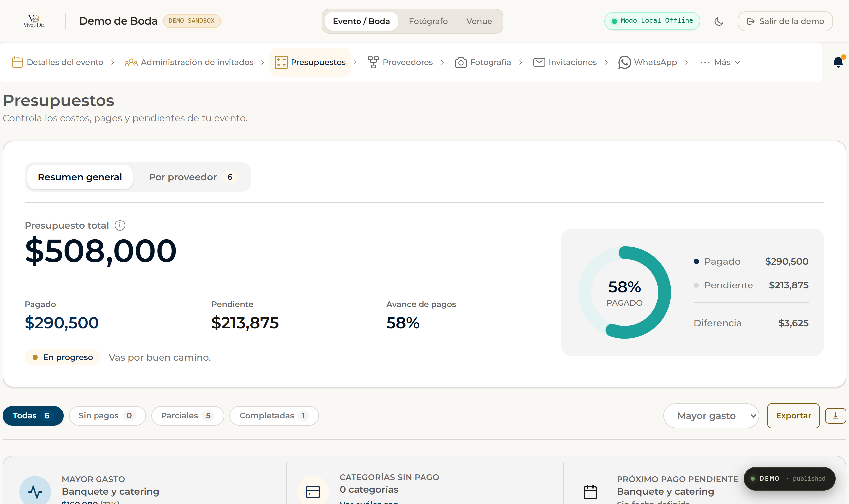The width and height of the screenshot is (849, 504).
Task: Click the chevron after Presupuestos in navigation
Action: tap(355, 62)
